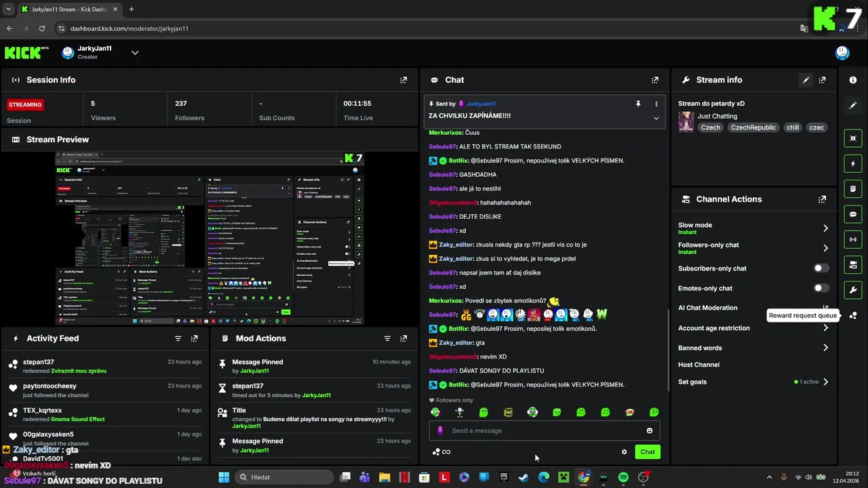The width and height of the screenshot is (868, 488).
Task: Select the CzechRepublic tag
Action: (753, 127)
